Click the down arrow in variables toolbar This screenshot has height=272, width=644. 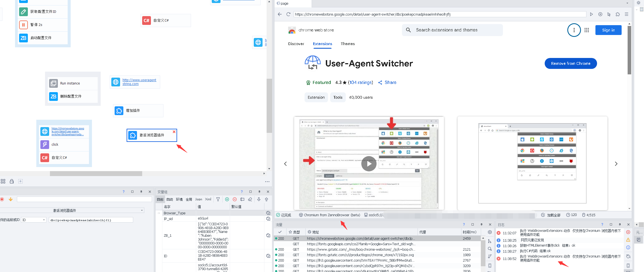259,199
